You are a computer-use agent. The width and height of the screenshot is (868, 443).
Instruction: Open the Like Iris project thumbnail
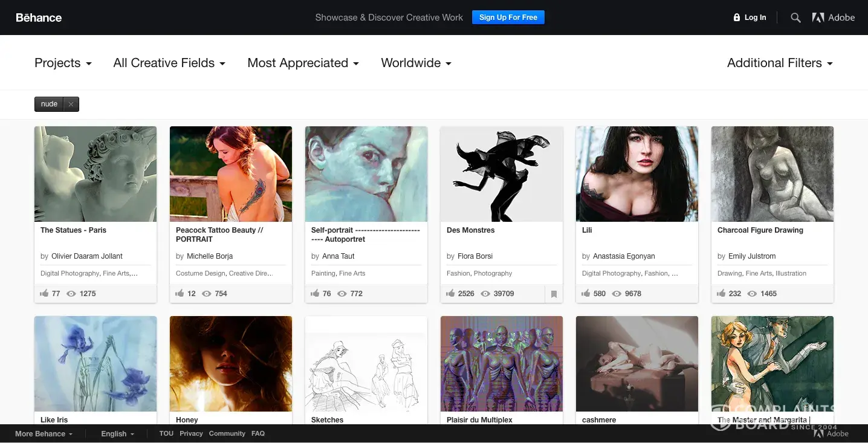[96, 363]
